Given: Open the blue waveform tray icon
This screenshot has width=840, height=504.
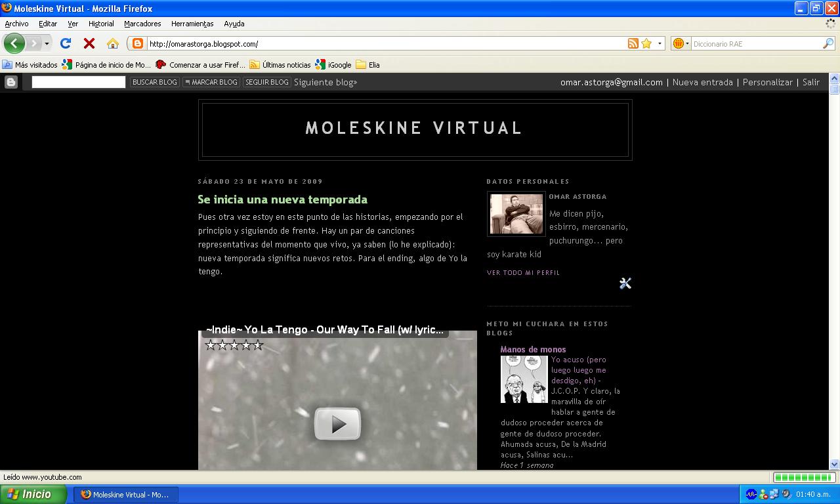Looking at the screenshot, I should click(x=752, y=494).
